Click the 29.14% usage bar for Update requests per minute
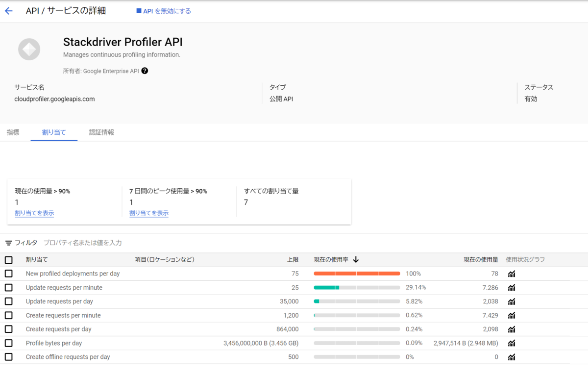 [357, 287]
